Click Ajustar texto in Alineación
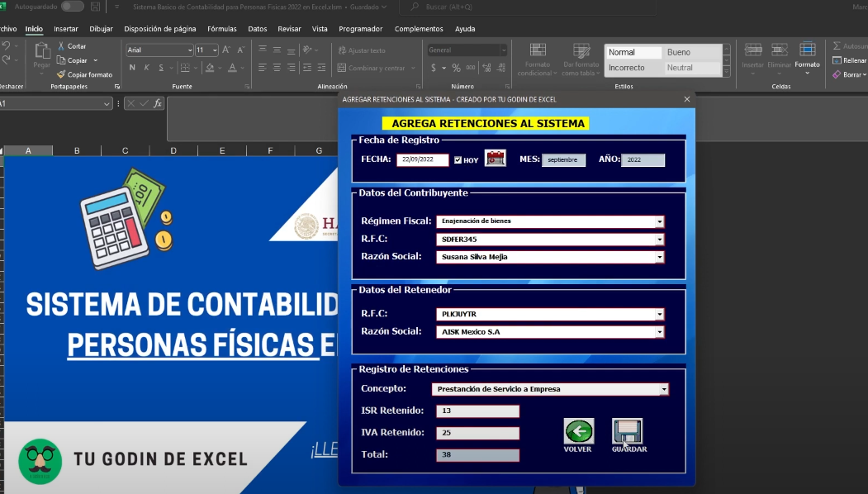This screenshot has width=868, height=494. (x=362, y=50)
